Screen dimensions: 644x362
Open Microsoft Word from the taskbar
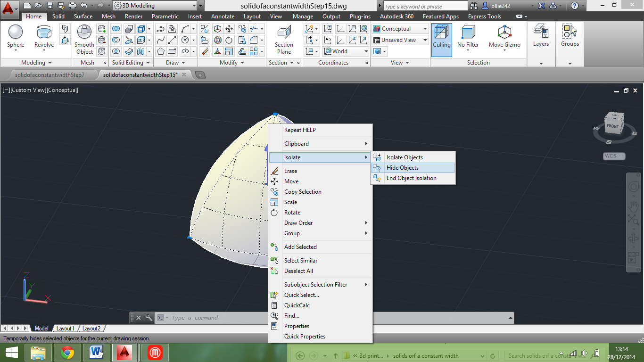click(x=96, y=353)
